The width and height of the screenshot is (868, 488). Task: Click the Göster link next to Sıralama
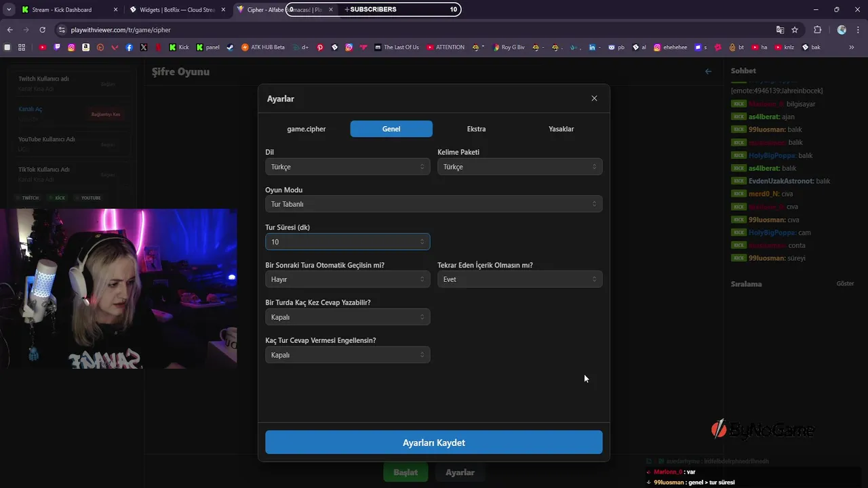[x=845, y=283]
